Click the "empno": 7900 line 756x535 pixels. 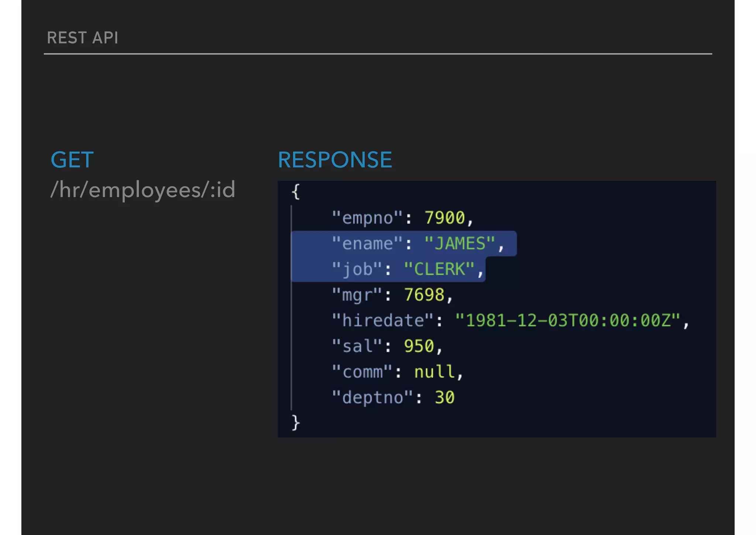click(402, 218)
